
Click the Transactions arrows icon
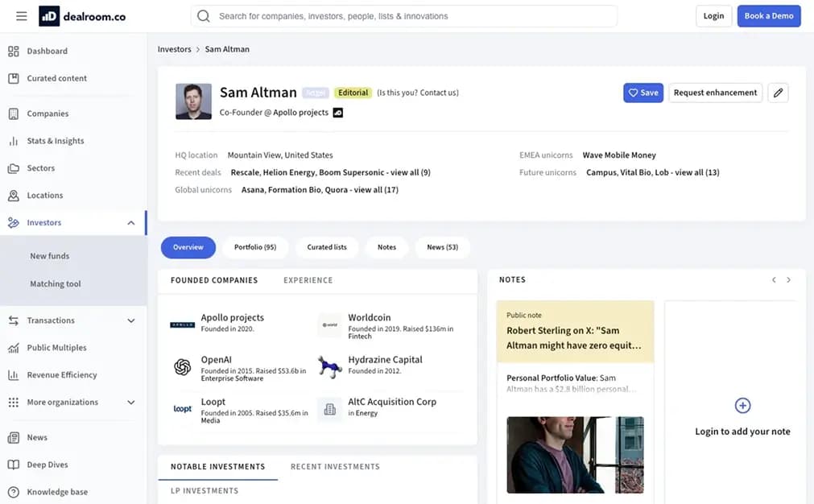tap(14, 320)
